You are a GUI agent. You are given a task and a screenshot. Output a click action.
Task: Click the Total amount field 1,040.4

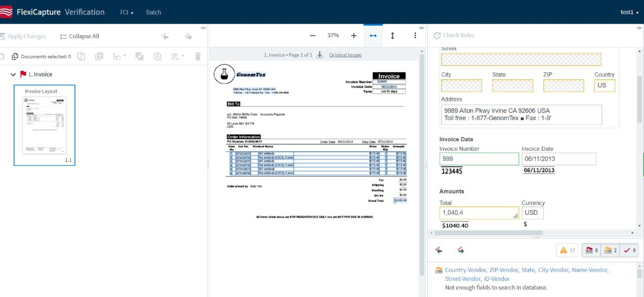tap(479, 213)
